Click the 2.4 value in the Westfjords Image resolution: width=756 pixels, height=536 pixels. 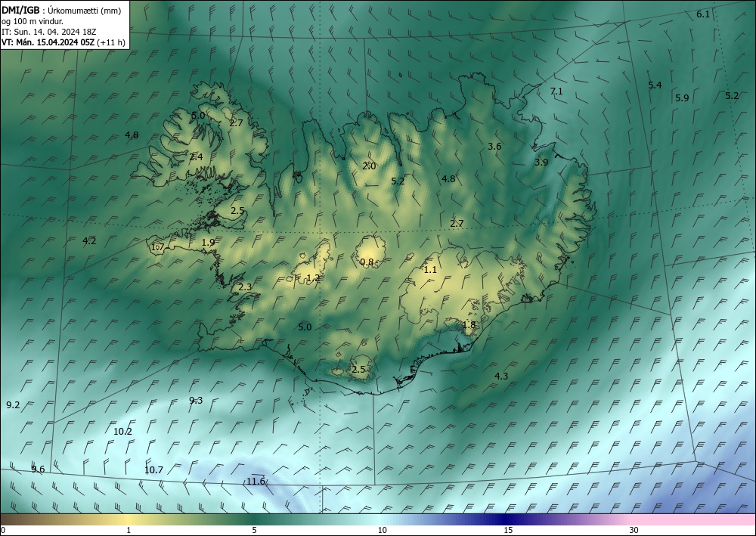click(197, 156)
